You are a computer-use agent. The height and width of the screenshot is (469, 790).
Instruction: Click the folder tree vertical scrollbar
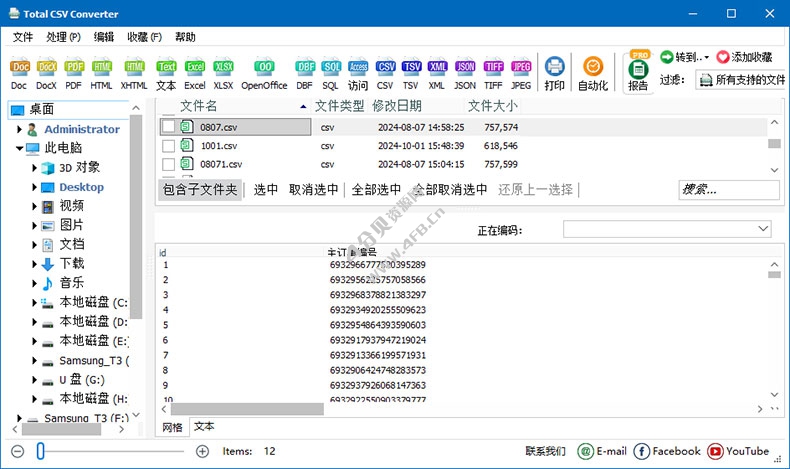[x=136, y=217]
